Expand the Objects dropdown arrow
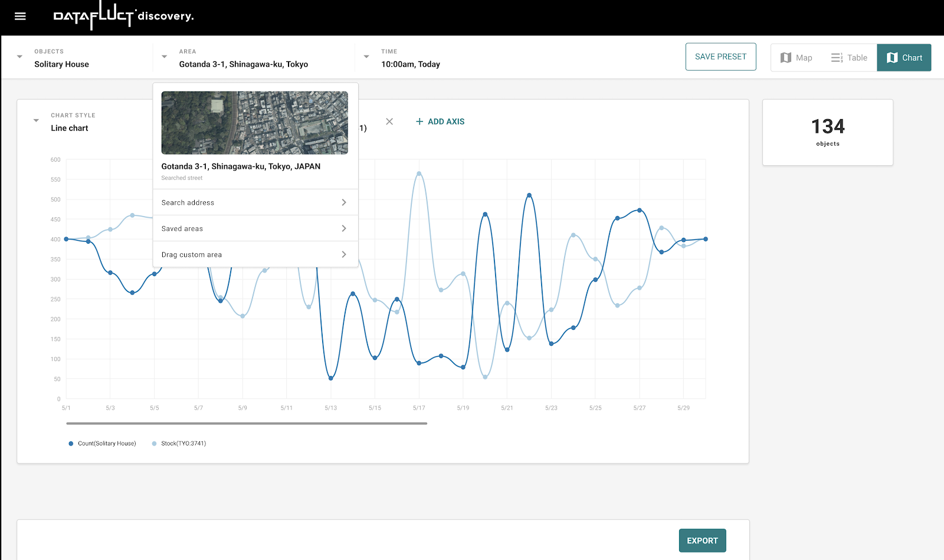Screen dimensions: 944x560 [19, 57]
